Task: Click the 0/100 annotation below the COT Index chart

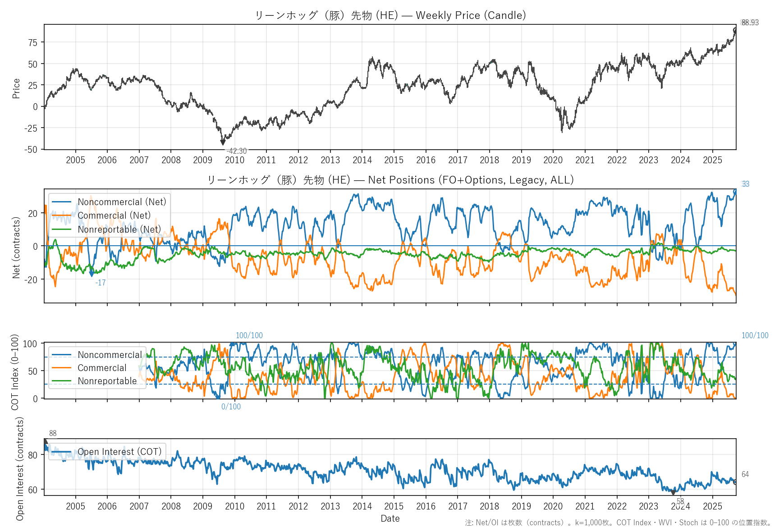Action: tap(231, 407)
